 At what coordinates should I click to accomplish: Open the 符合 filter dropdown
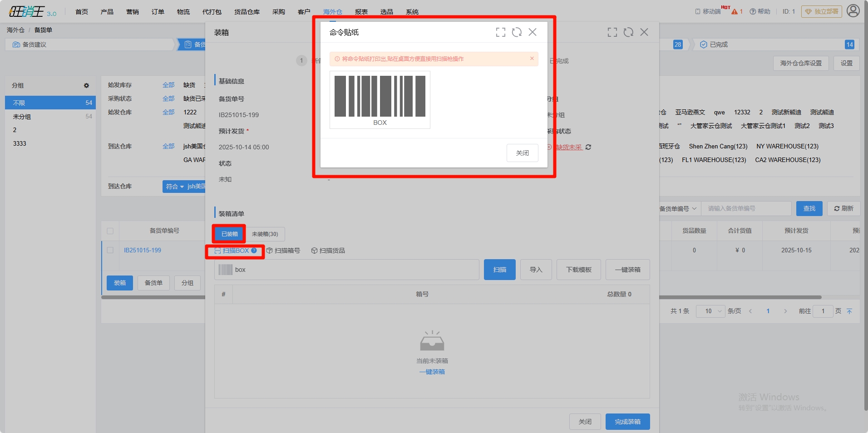(174, 187)
